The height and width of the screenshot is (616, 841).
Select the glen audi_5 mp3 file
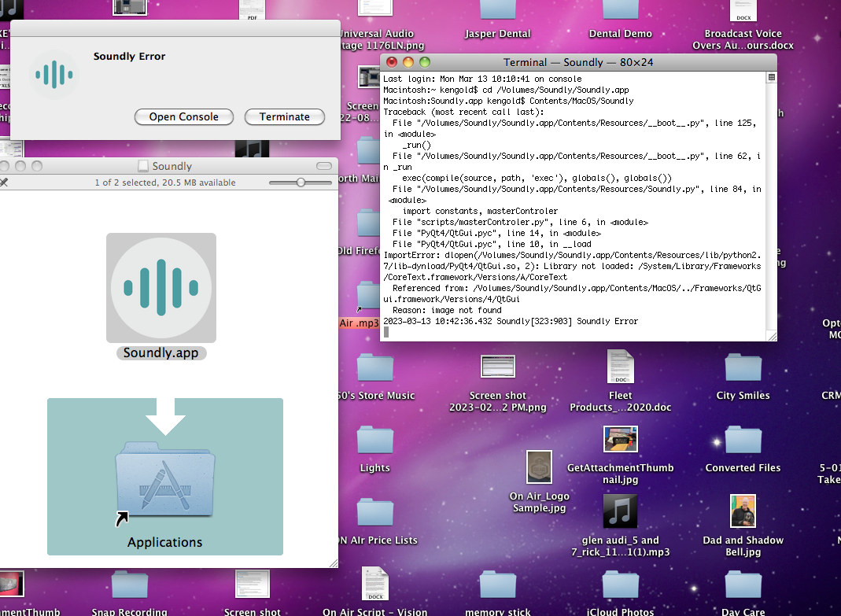pyautogui.click(x=620, y=511)
